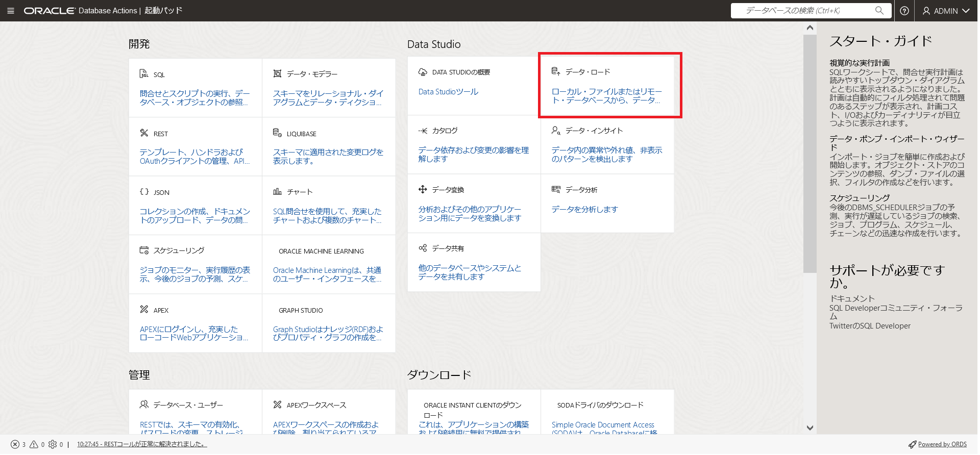Open the JSON collections description link
Screen dimensions: 980x455
194,215
